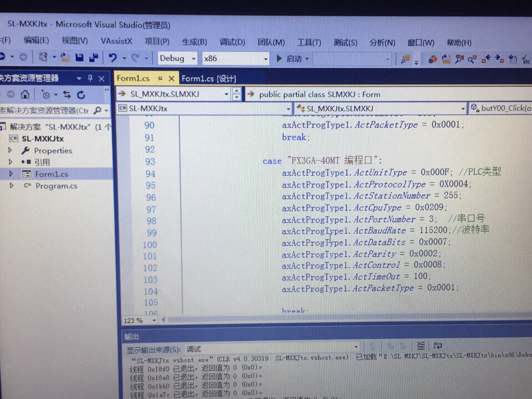Clear all text in Output panel
This screenshot has height=399, width=532.
pos(421,346)
